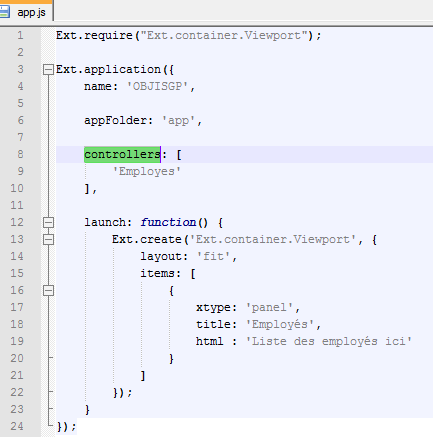Click the layout property on line 14
The height and width of the screenshot is (437, 433).
point(161,256)
